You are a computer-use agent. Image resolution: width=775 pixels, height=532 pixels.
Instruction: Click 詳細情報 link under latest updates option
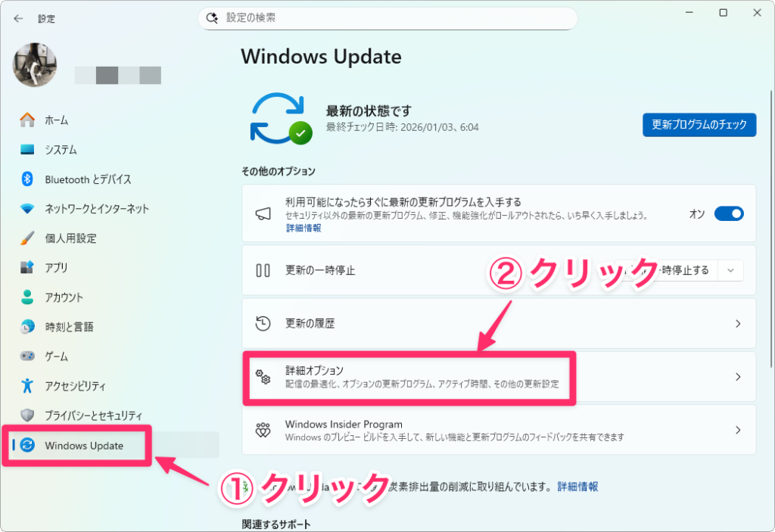(x=303, y=228)
